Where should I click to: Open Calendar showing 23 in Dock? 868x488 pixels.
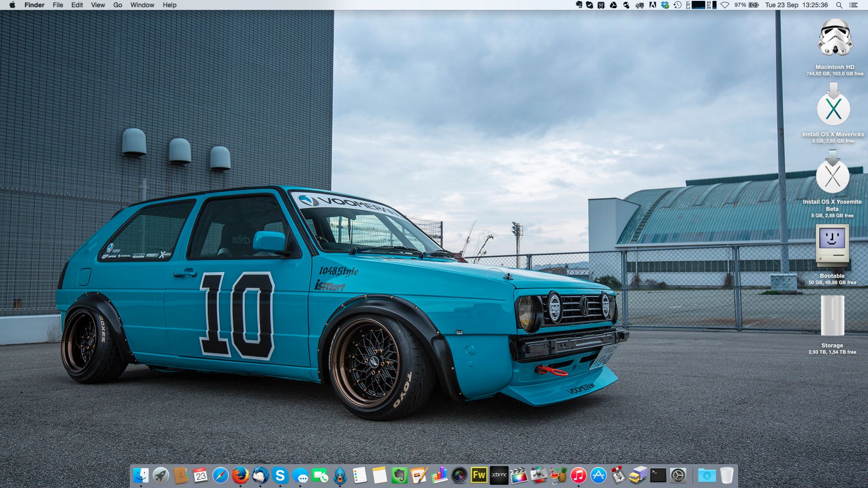(200, 475)
